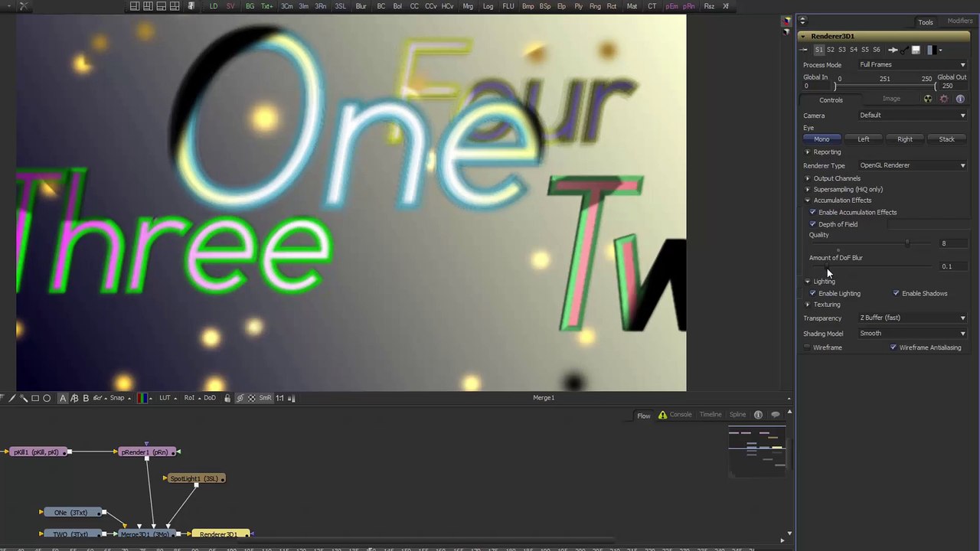The image size is (980, 551).
Task: Open the Image tab of Renderer3D1
Action: click(891, 99)
